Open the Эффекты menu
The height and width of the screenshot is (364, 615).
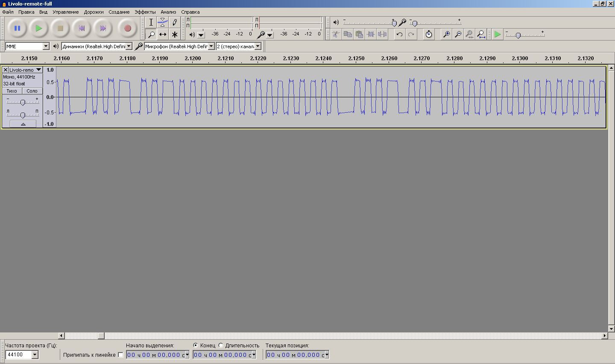coord(145,12)
